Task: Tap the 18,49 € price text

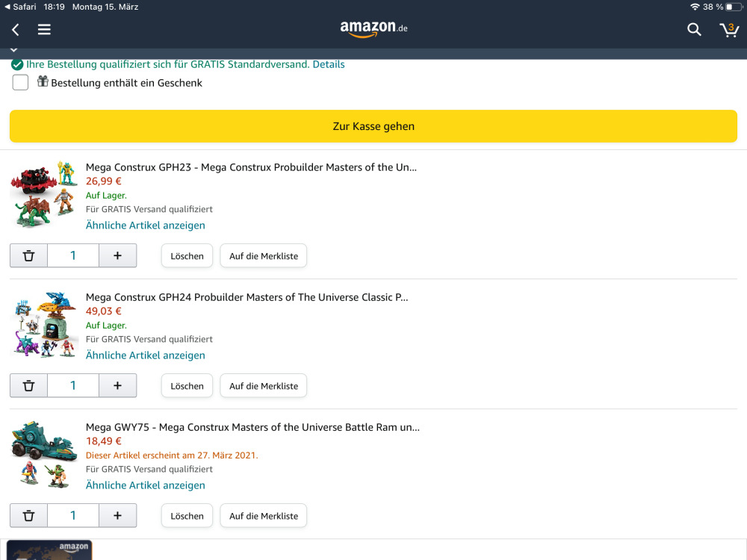Action: (103, 441)
